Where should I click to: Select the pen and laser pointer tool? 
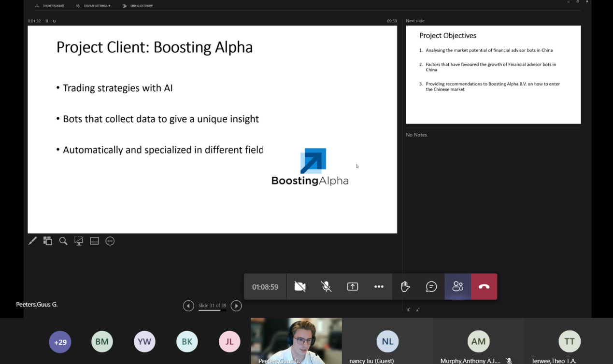[x=32, y=241]
